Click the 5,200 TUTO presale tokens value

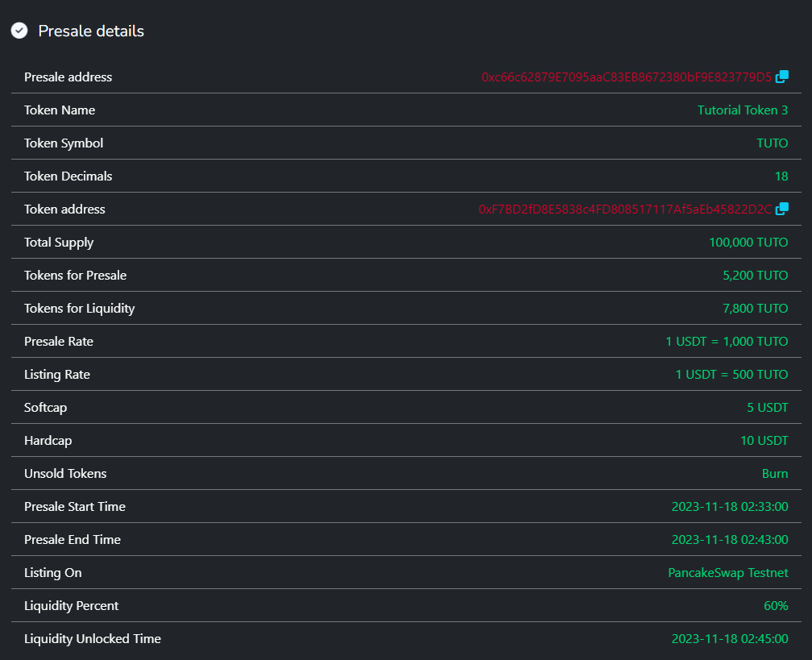[x=755, y=276]
